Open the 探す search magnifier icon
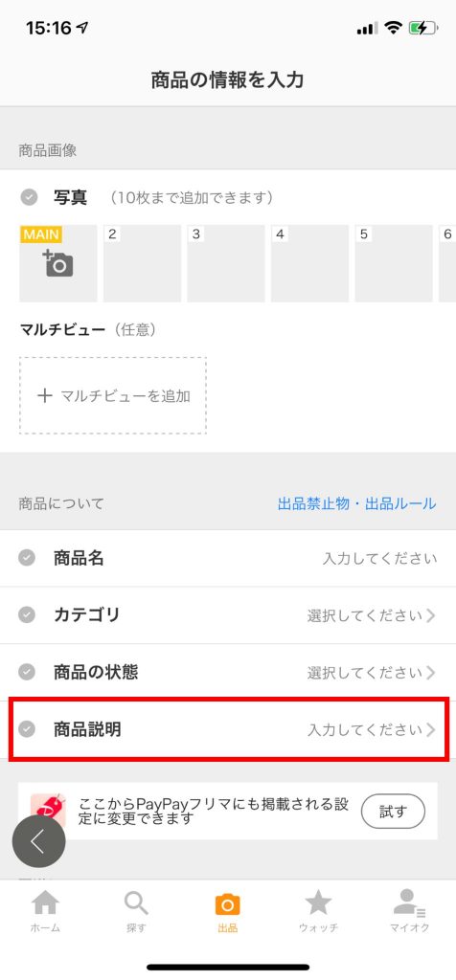This screenshot has height=980, width=456. (x=136, y=903)
